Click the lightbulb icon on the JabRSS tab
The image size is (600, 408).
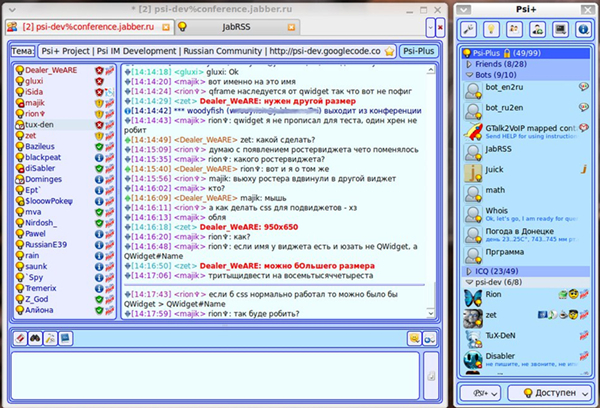(183, 27)
